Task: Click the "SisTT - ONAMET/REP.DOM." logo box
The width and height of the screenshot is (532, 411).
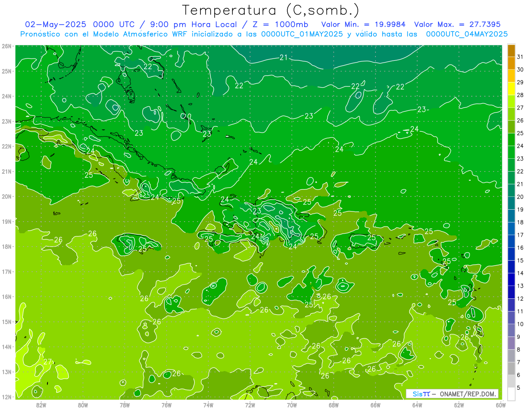Action: tap(452, 394)
